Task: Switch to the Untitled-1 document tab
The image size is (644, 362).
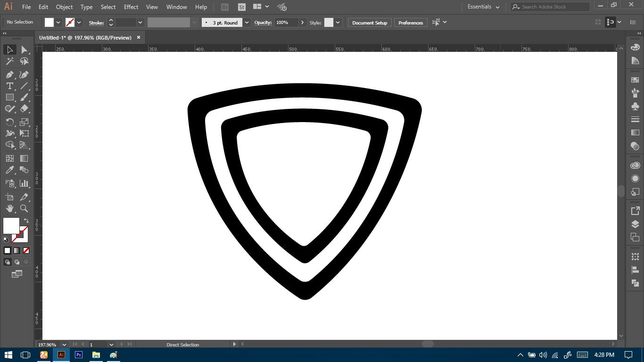Action: (85, 37)
